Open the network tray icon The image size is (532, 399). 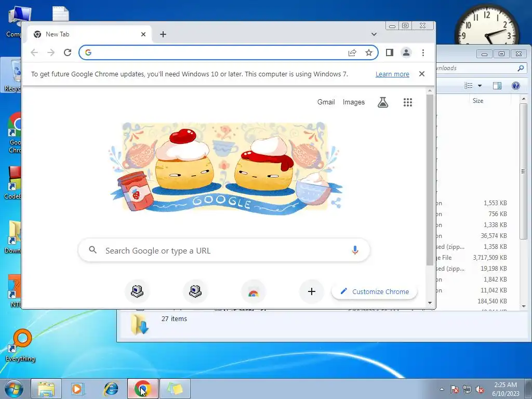(x=467, y=389)
